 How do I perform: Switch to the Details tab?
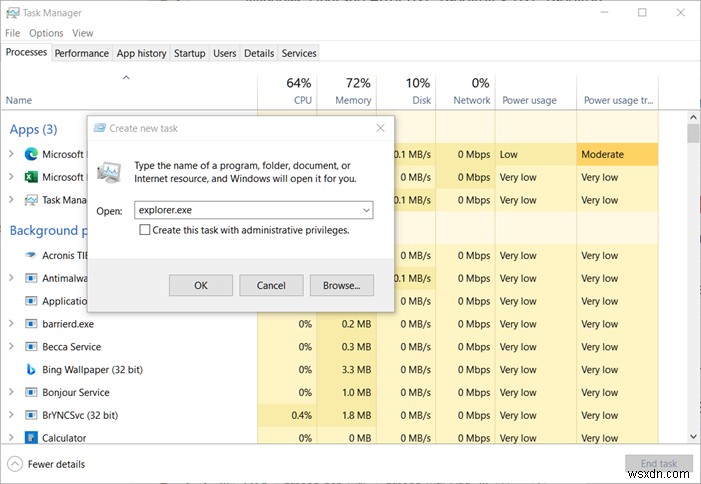pos(259,53)
